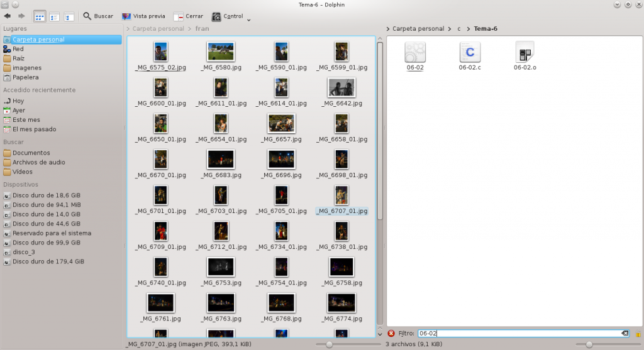Select _MG_6580.jpg thumbnail
Viewport: 644px width, 350px height.
221,52
